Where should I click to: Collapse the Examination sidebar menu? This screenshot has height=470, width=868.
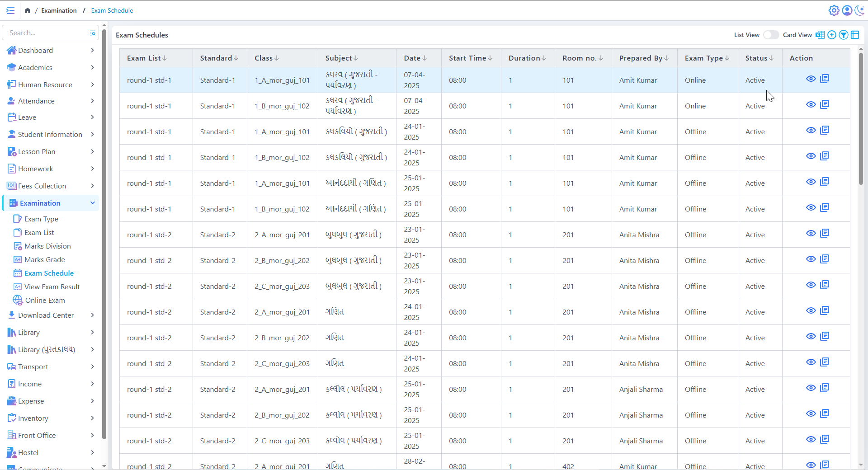pyautogui.click(x=92, y=203)
